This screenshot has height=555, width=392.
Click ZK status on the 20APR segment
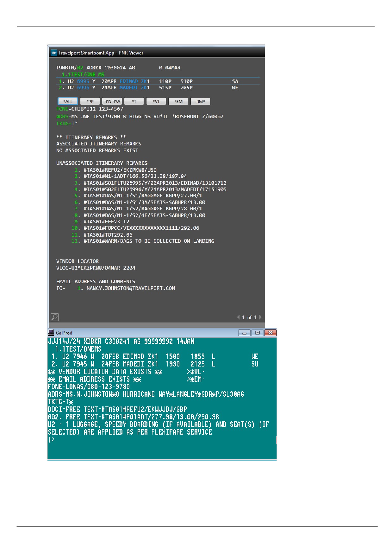point(144,81)
